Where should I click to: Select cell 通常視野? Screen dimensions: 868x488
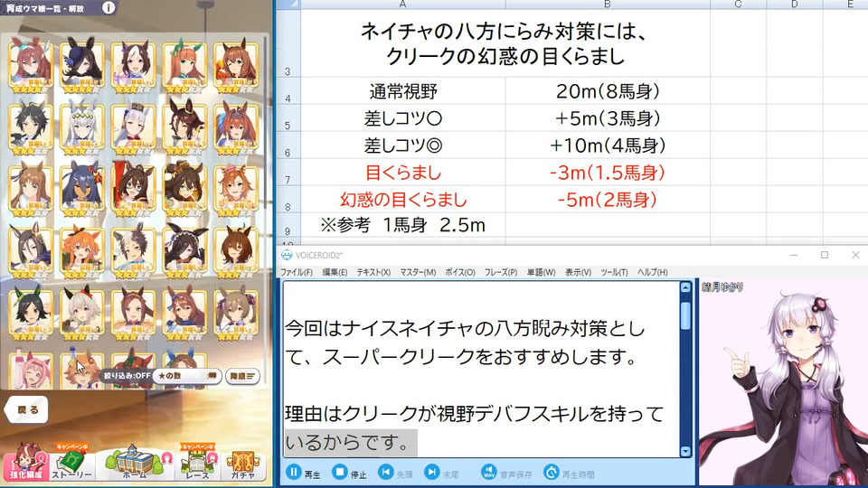tap(403, 91)
